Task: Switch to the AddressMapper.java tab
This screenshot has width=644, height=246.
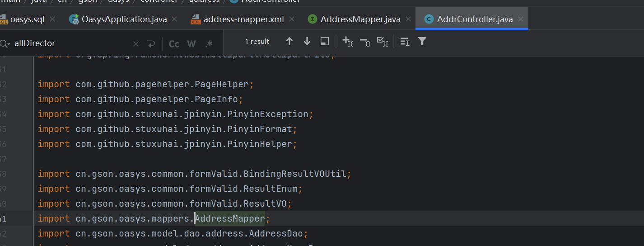Action: (x=360, y=19)
